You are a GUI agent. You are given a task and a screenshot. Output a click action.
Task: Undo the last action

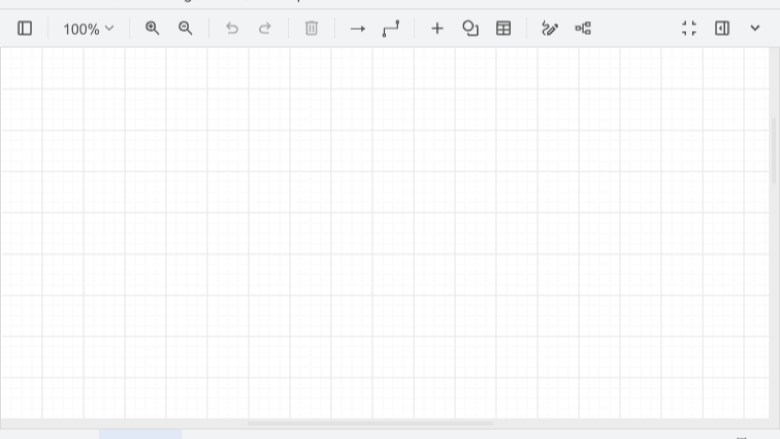coord(232,28)
